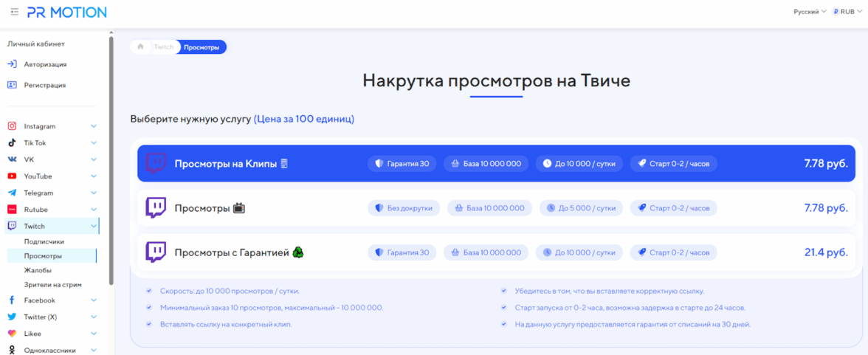Open Подписчики under Twitch

(x=44, y=241)
